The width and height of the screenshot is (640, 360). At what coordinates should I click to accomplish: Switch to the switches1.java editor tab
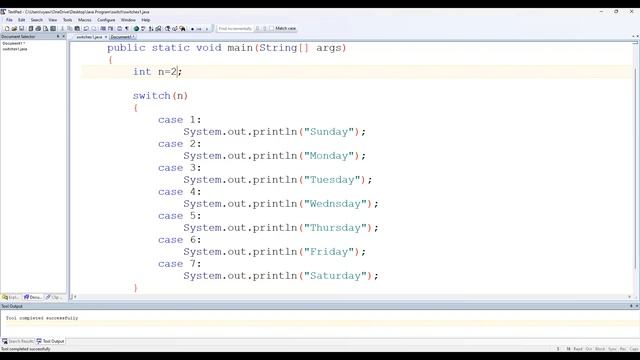pos(89,37)
